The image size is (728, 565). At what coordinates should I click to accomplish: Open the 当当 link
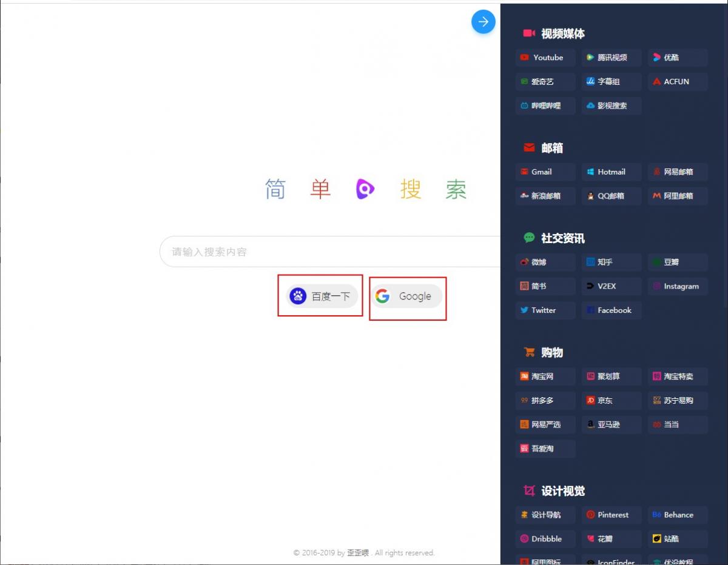(x=678, y=424)
